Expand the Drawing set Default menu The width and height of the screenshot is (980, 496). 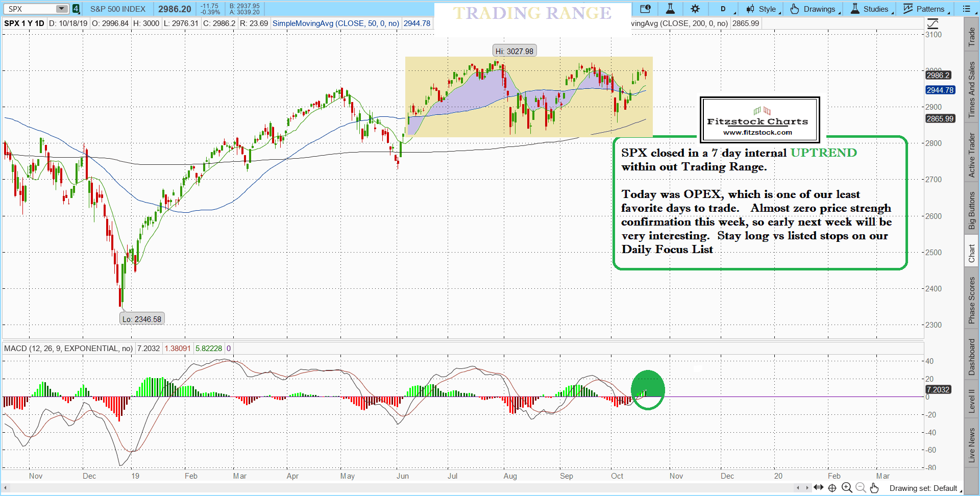click(x=925, y=488)
